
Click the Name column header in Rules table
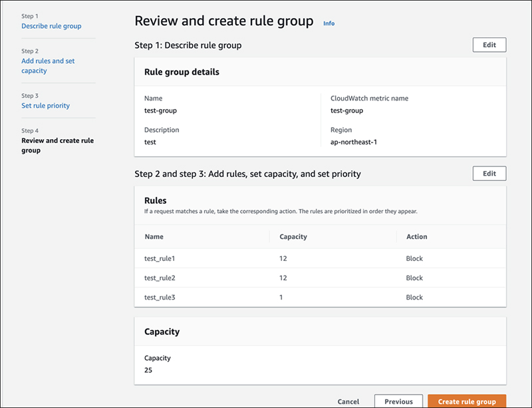(154, 237)
